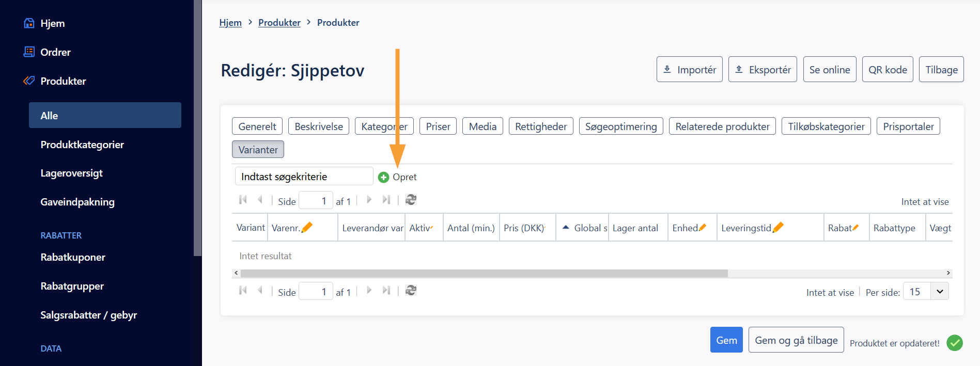The height and width of the screenshot is (366, 980).
Task: Click the pencil icon next to Varenr.
Action: point(307,227)
